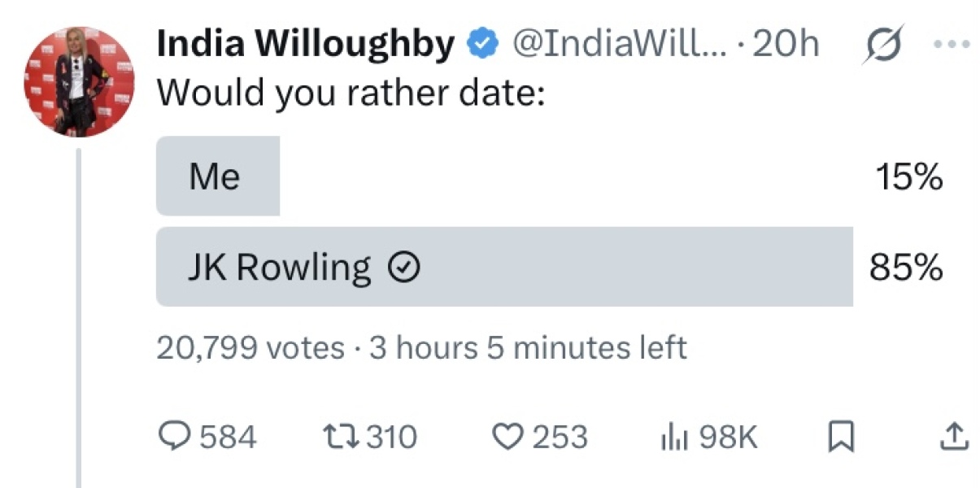
Task: Open the post via the 20h timestamp
Action: click(x=786, y=45)
